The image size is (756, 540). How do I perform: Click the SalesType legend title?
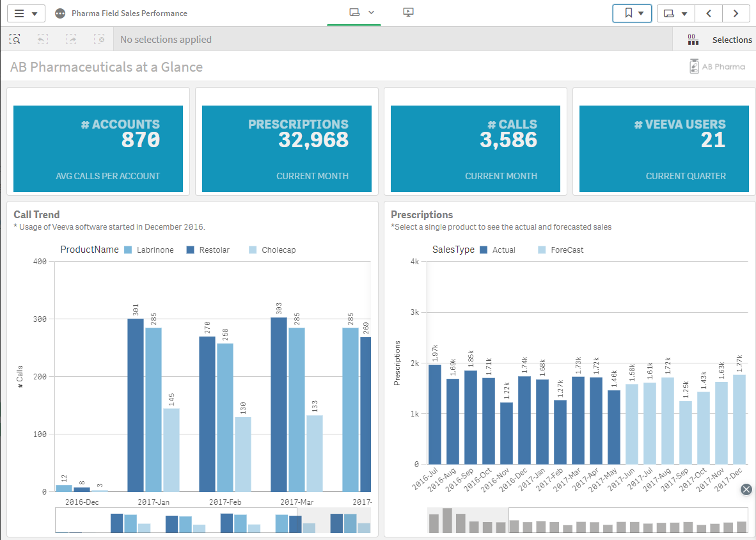[x=453, y=250]
